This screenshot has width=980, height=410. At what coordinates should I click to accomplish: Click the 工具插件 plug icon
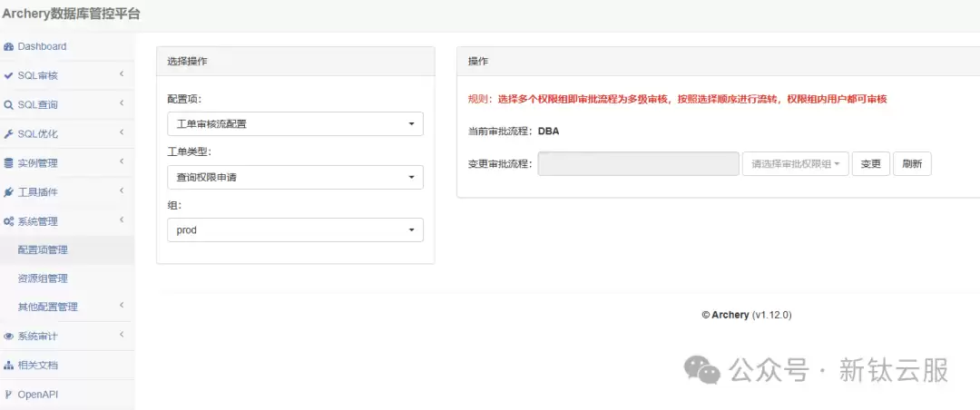pos(9,192)
